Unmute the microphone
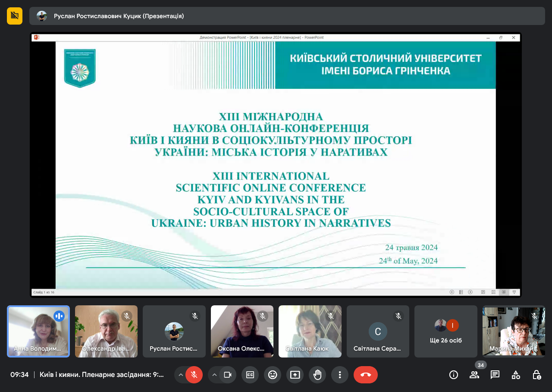The image size is (552, 392). click(x=194, y=375)
